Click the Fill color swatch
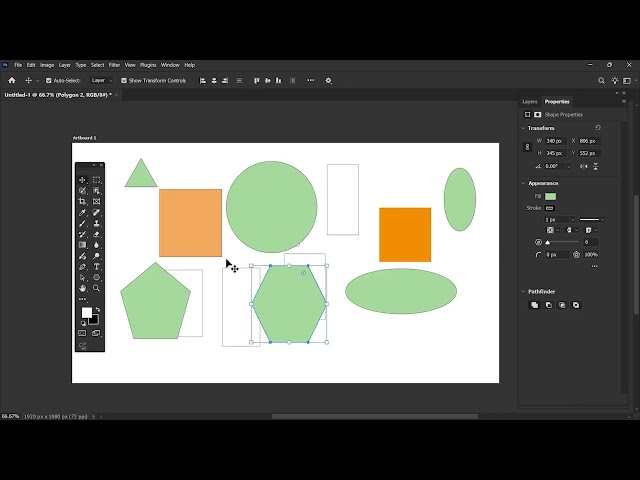The width and height of the screenshot is (640, 480). pos(550,196)
